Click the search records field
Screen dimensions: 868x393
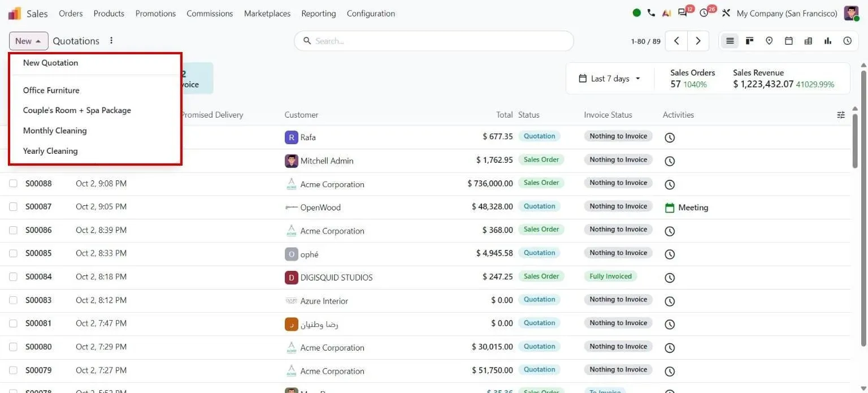coord(434,41)
